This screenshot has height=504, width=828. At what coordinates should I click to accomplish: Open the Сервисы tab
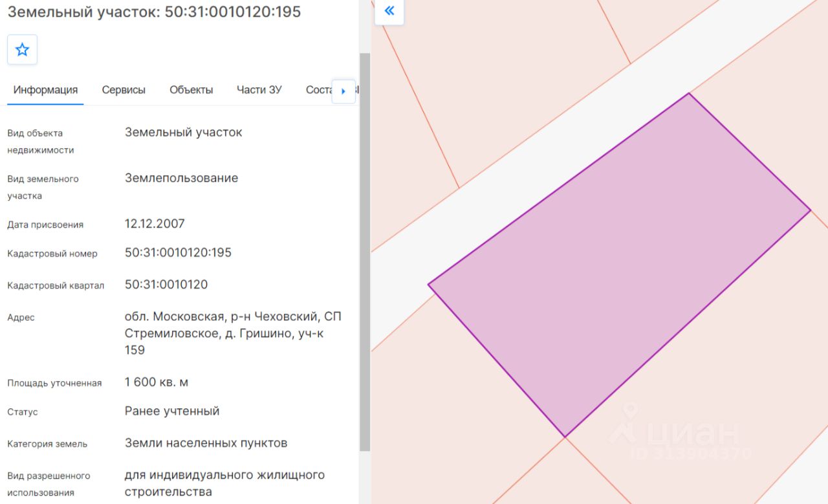pos(124,90)
